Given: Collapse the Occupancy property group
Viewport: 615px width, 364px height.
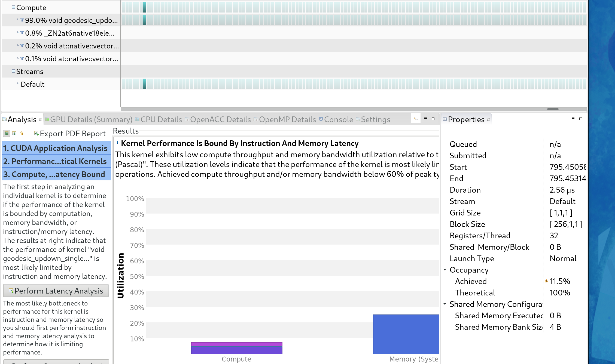Looking at the screenshot, I should pos(445,270).
